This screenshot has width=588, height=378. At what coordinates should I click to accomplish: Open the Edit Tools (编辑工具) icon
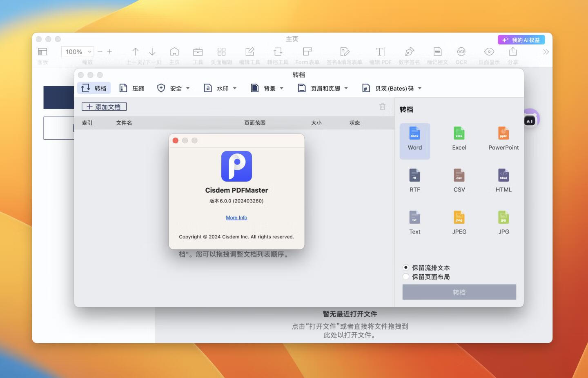click(249, 51)
